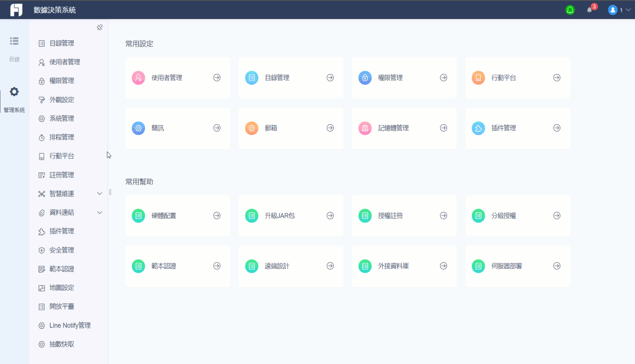Click the blue lock 權限管理 card icon
Screen dimensions: 635x364
(365, 78)
